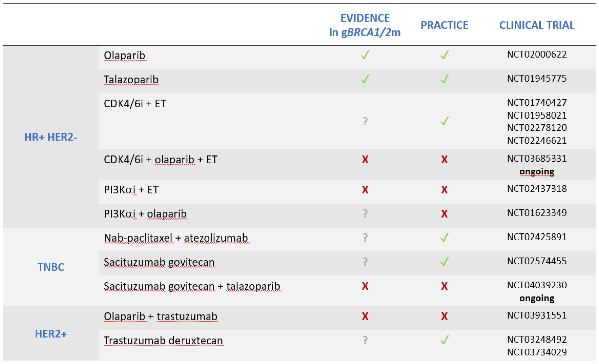Click the evidence red X for Olaparib + trastuzumab
The height and width of the screenshot is (364, 599).
click(365, 316)
